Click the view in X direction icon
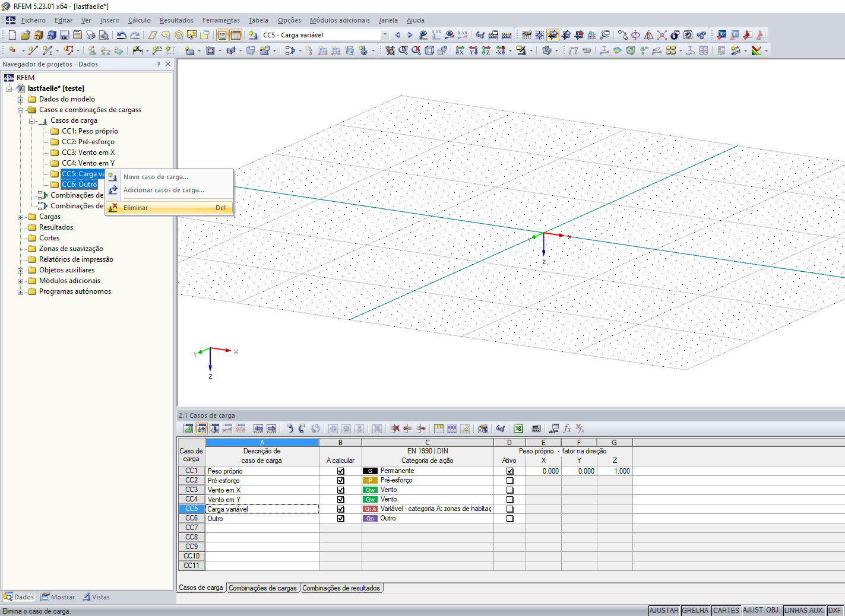Viewport: 845px width, 616px height. pyautogui.click(x=460, y=50)
